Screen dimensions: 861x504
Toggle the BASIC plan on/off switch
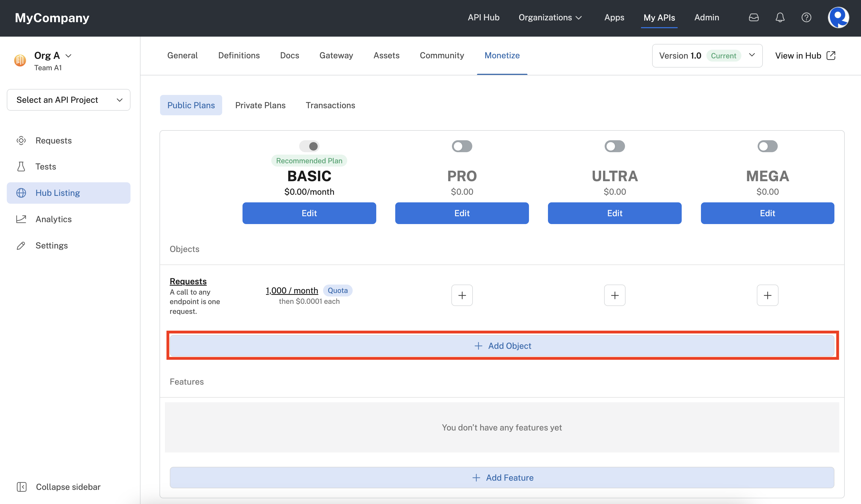point(309,146)
